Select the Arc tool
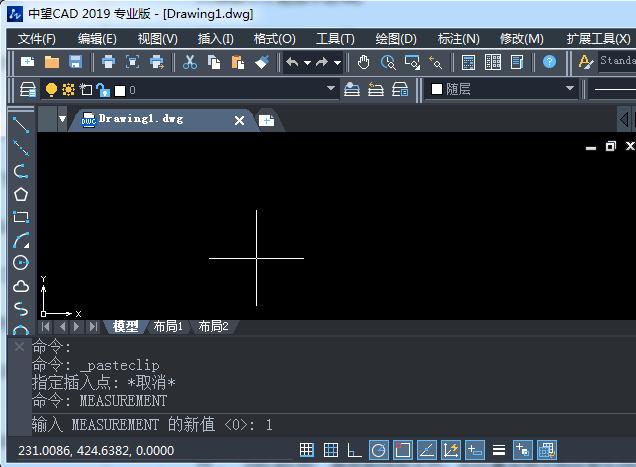 (x=21, y=240)
